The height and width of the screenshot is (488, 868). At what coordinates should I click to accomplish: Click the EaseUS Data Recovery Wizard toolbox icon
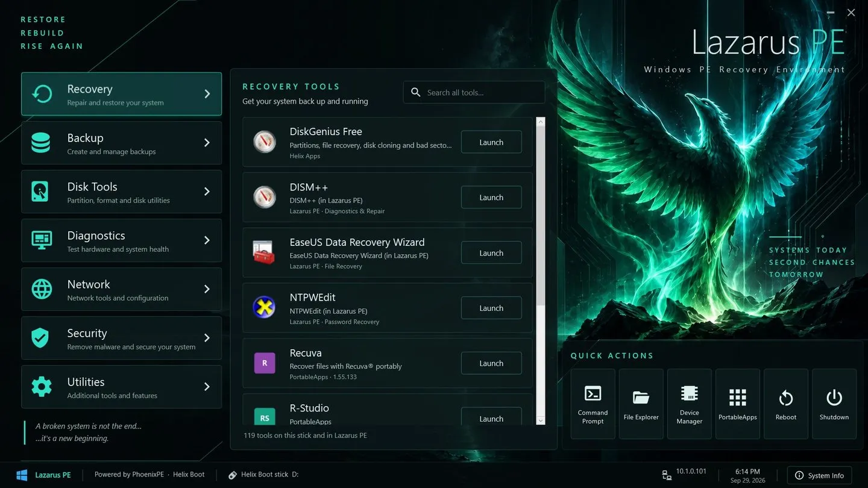[x=265, y=252]
